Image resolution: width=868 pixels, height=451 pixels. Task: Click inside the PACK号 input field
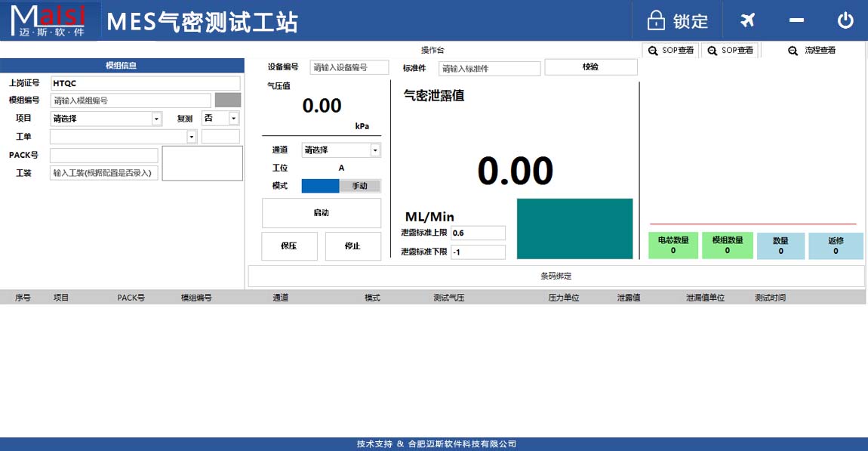click(103, 155)
